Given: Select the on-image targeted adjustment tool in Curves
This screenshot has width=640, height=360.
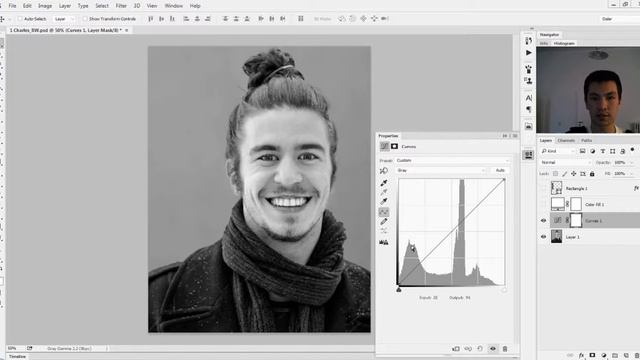Looking at the screenshot, I should (384, 171).
